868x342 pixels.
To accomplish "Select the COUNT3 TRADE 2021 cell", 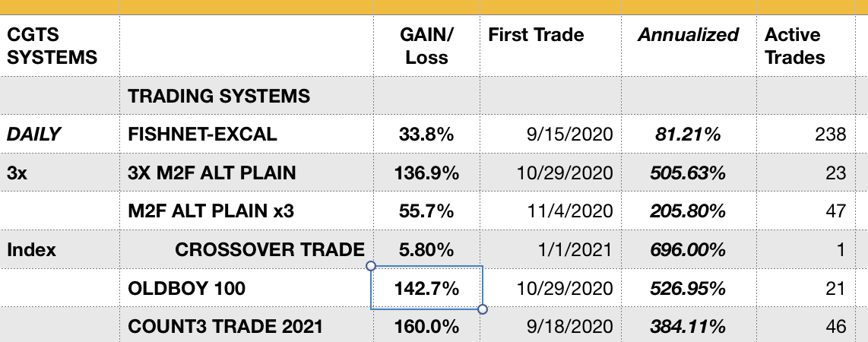I will tap(226, 327).
